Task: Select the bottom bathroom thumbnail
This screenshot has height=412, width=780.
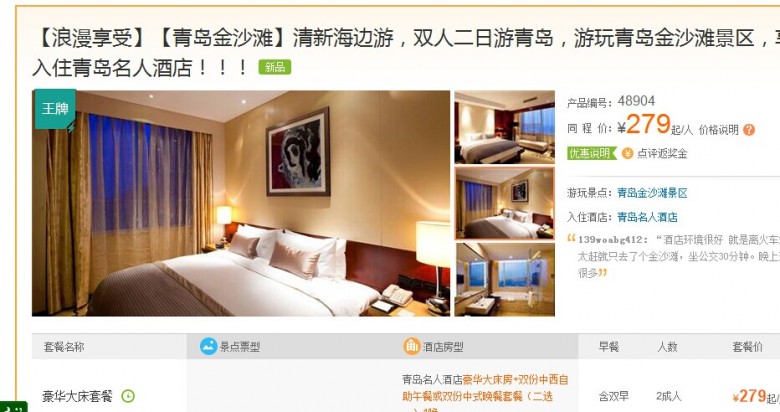Action: point(504,280)
